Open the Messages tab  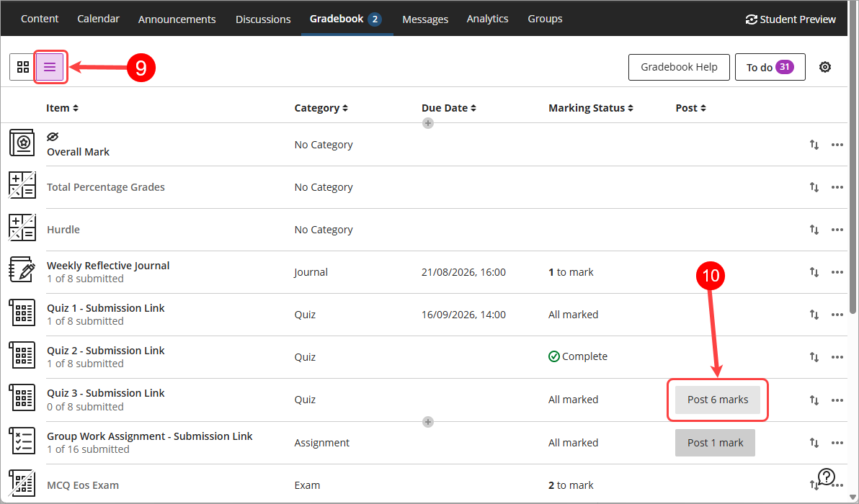tap(425, 19)
